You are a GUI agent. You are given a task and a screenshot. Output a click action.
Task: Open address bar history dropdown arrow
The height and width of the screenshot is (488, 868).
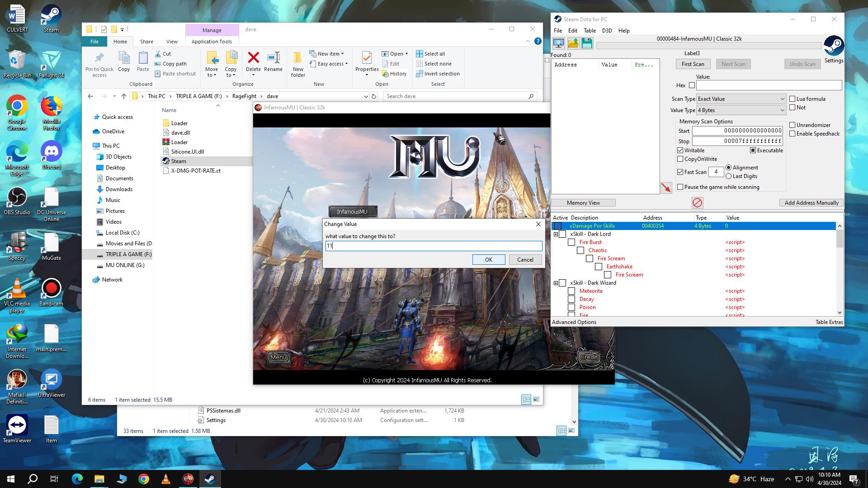pos(366,96)
